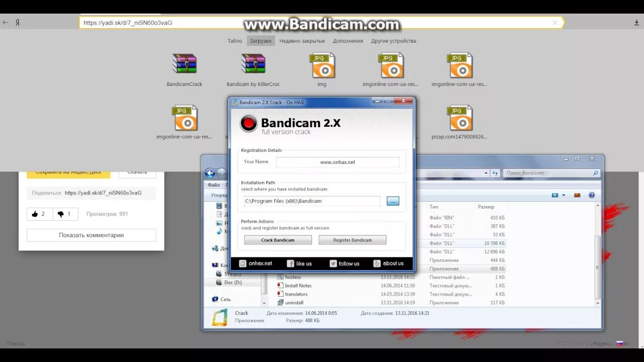Click the Your Name input field
This screenshot has height=362, width=644.
338,162
